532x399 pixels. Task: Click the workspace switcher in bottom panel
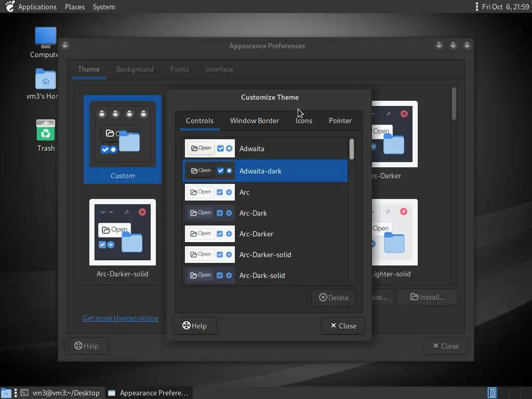pyautogui.click(x=492, y=393)
